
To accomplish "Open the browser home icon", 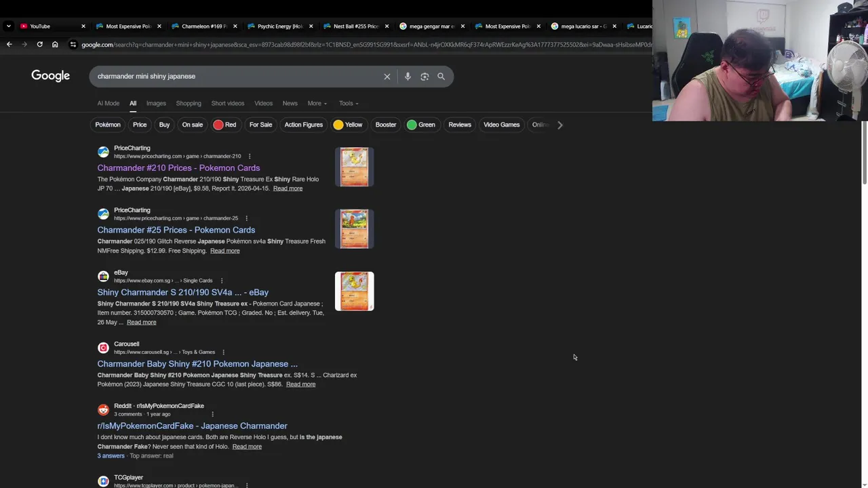I will click(55, 44).
